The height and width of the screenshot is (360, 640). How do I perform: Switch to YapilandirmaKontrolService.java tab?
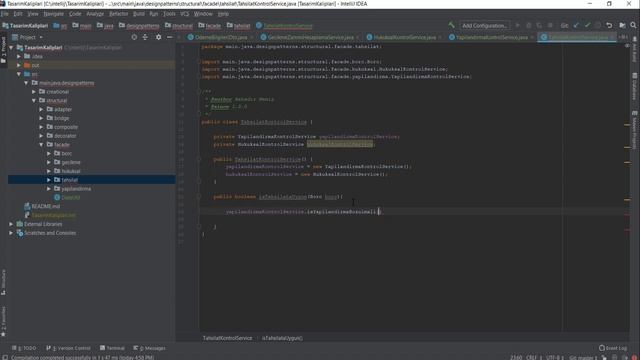pos(491,37)
